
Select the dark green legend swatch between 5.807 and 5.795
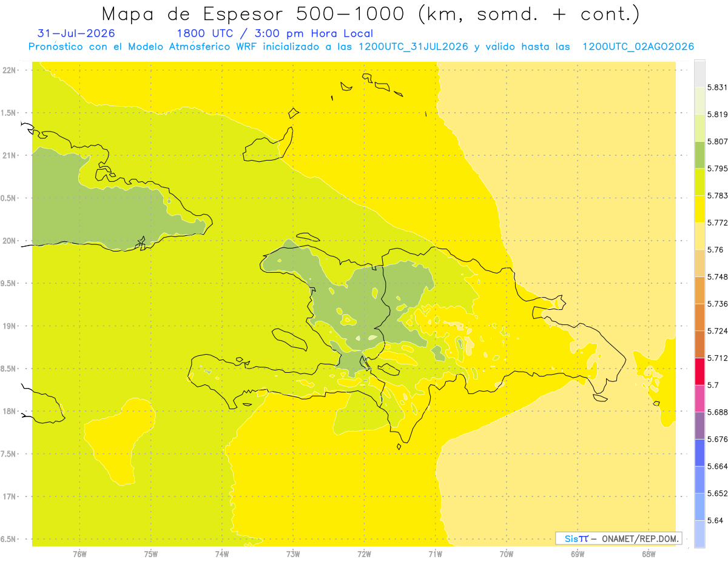tap(699, 155)
